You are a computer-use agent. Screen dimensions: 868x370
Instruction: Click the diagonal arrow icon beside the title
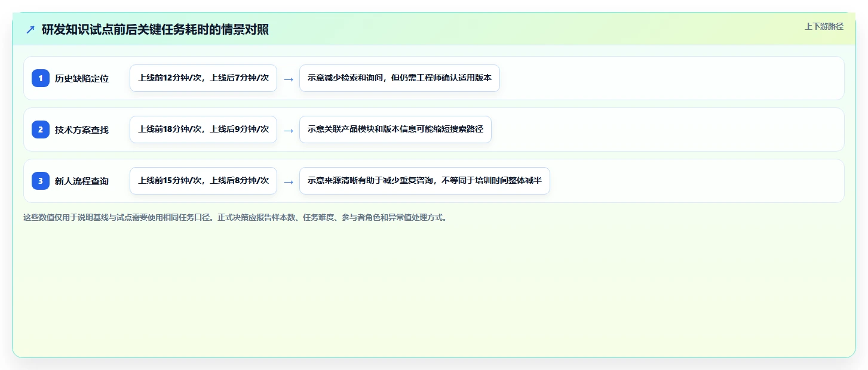(30, 29)
